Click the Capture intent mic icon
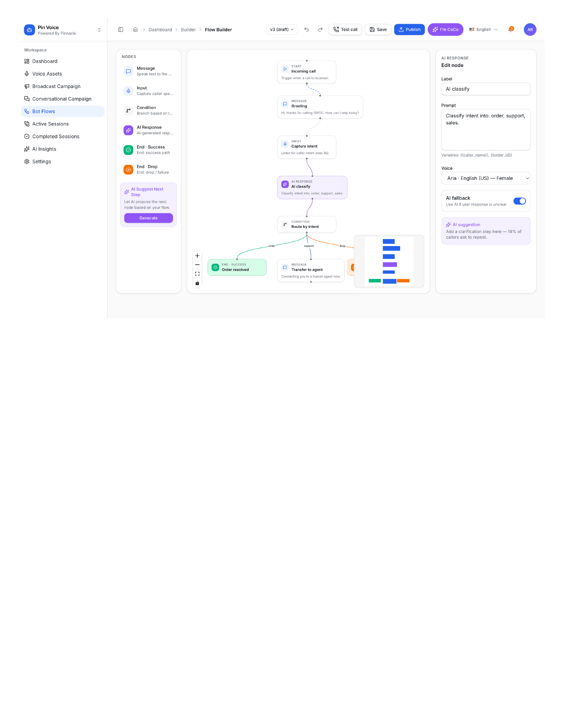This screenshot has width=563, height=728. click(x=285, y=144)
